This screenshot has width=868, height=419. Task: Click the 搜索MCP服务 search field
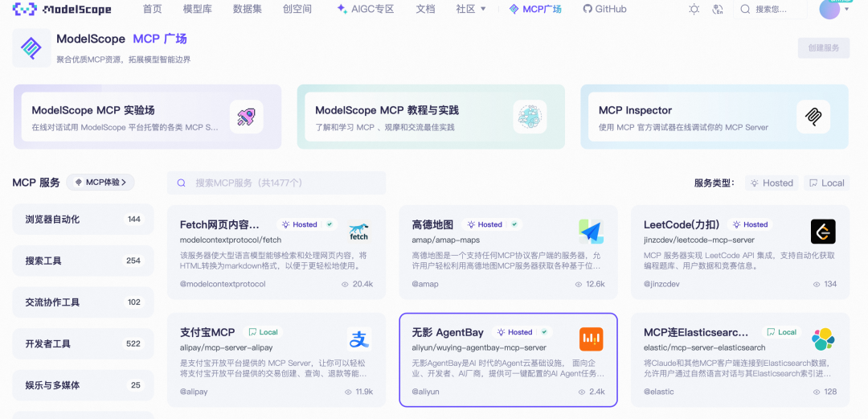pos(276,183)
